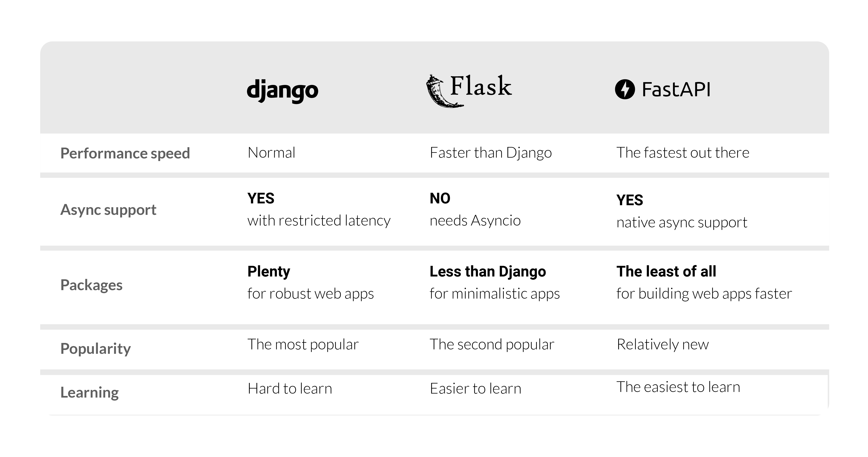This screenshot has height=457, width=868.
Task: Click the Flask wordmark text
Action: coord(481,86)
